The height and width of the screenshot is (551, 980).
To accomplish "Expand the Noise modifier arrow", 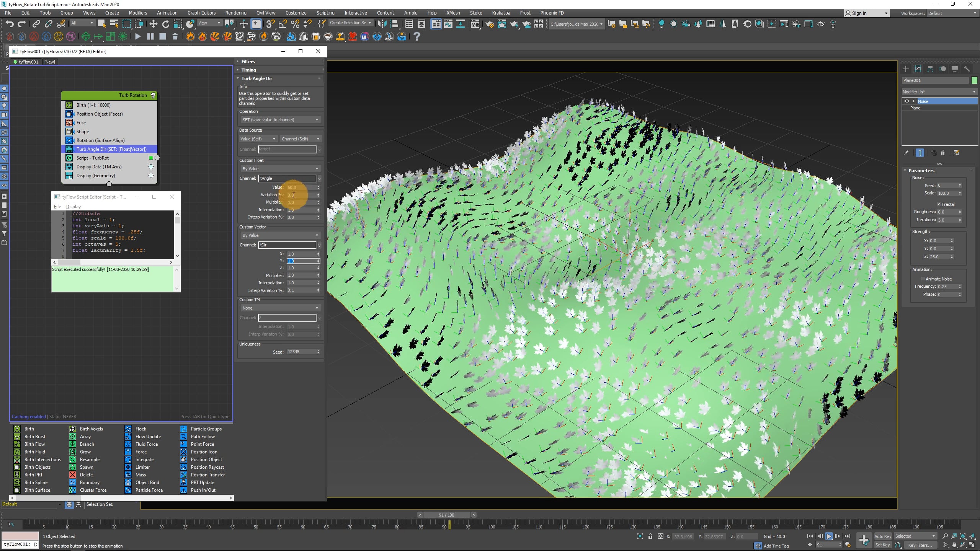I will tap(913, 101).
